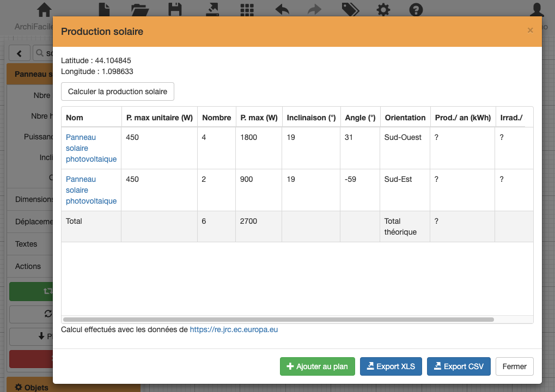The image size is (555, 392).
Task: Expand the Textes section in the sidebar
Action: coord(26,244)
